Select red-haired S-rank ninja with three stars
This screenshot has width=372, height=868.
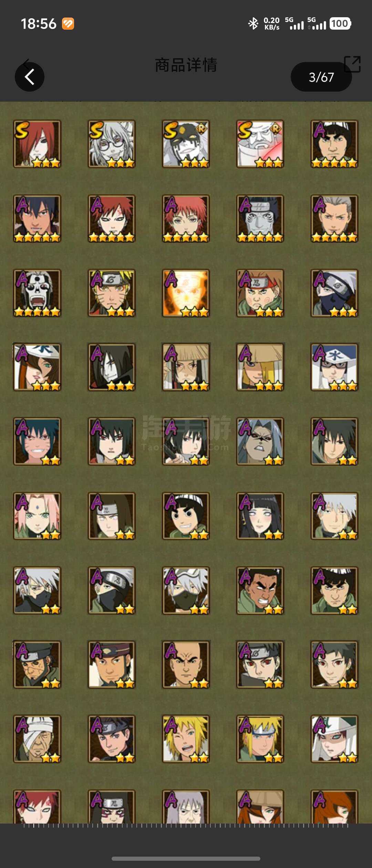coord(37,144)
